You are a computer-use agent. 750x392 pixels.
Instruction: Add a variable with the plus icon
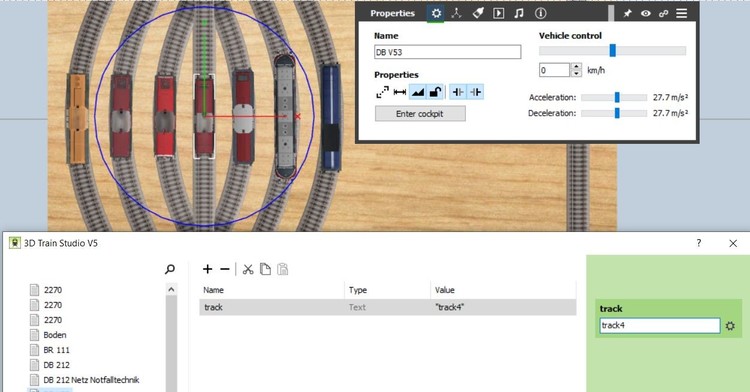[x=207, y=269]
